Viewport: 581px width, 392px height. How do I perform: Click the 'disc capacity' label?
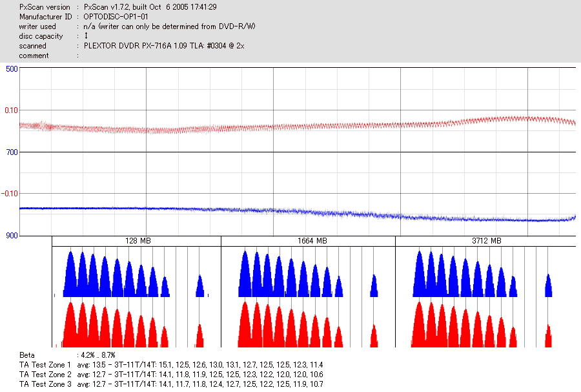point(41,36)
